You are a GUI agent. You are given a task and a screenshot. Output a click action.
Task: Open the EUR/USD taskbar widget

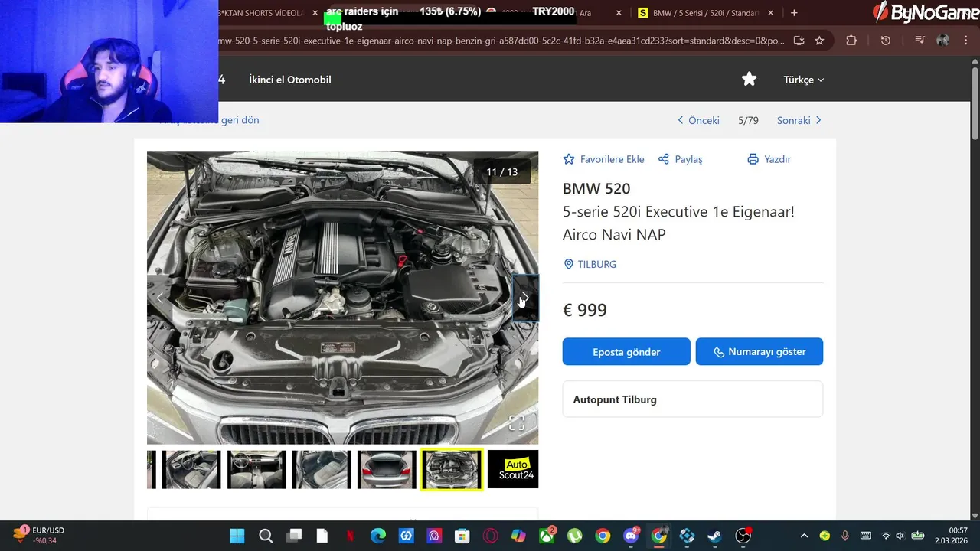click(38, 536)
